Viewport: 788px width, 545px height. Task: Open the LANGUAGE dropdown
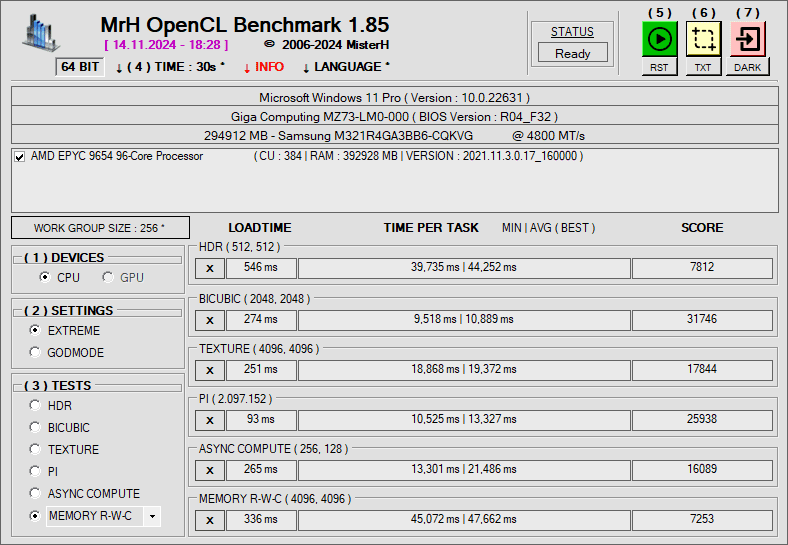(x=346, y=67)
